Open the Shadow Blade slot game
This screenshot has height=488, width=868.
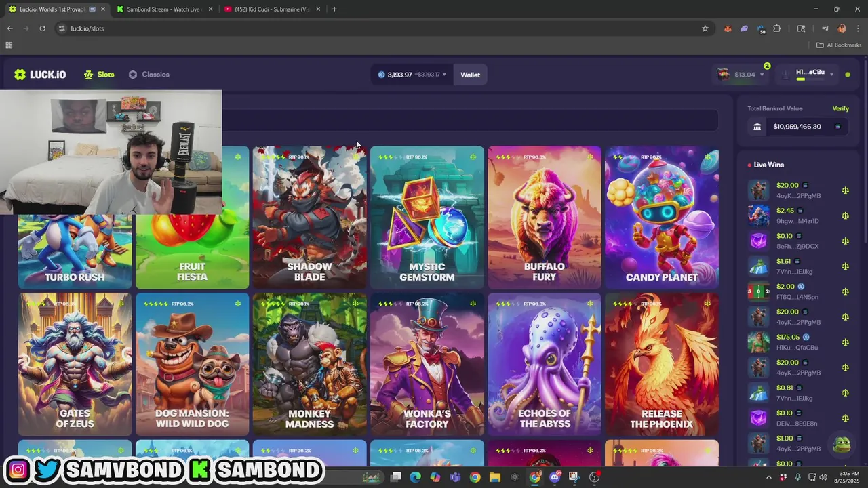tap(309, 218)
